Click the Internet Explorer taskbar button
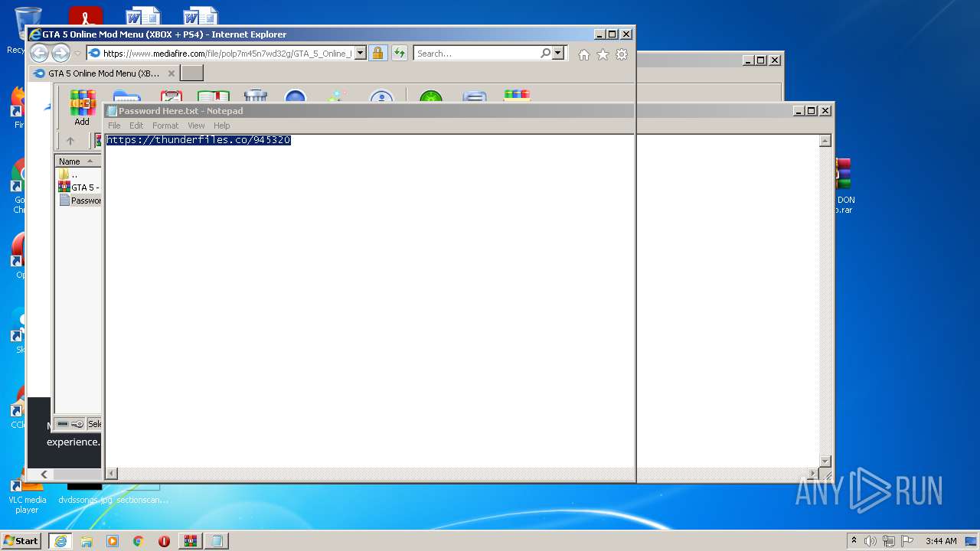 tap(60, 541)
